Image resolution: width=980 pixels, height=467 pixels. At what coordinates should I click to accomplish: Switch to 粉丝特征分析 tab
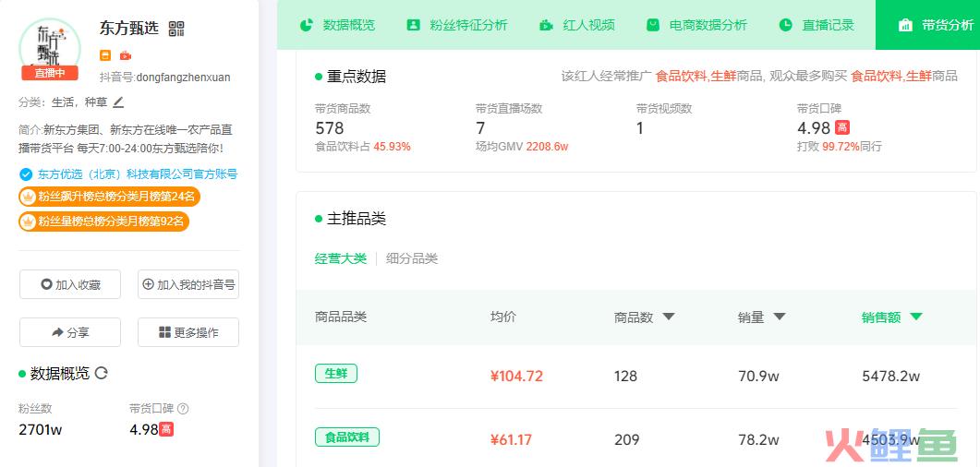[457, 25]
